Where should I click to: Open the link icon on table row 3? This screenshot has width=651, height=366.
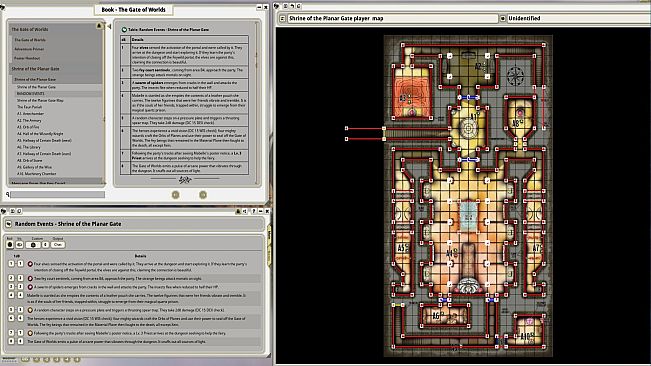pos(30,287)
